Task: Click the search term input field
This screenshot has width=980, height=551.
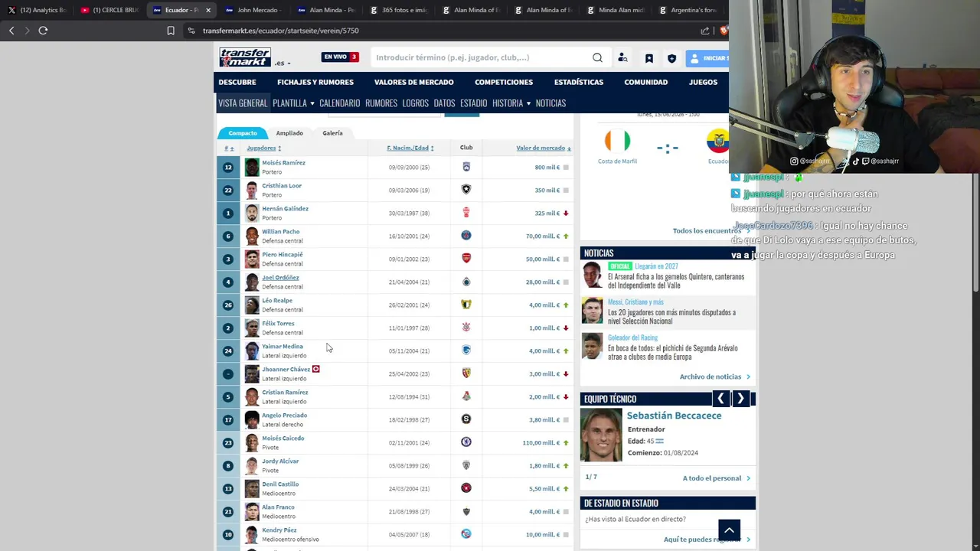Action: tap(482, 57)
